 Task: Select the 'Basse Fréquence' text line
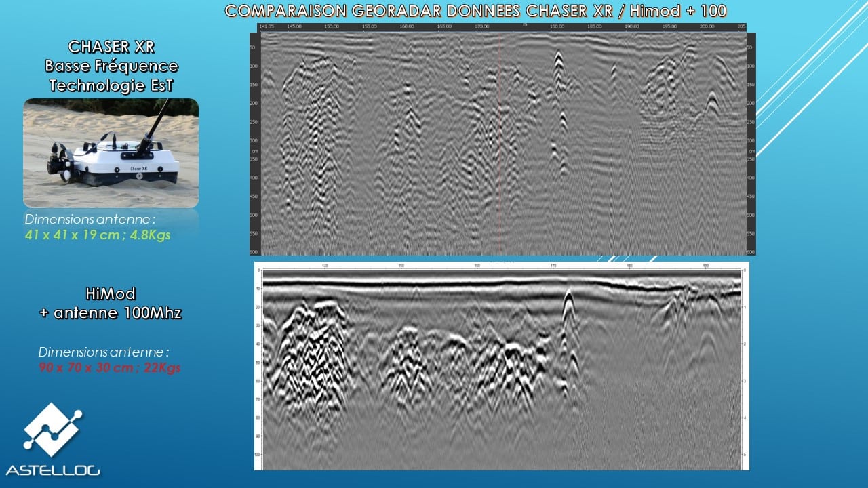point(111,66)
